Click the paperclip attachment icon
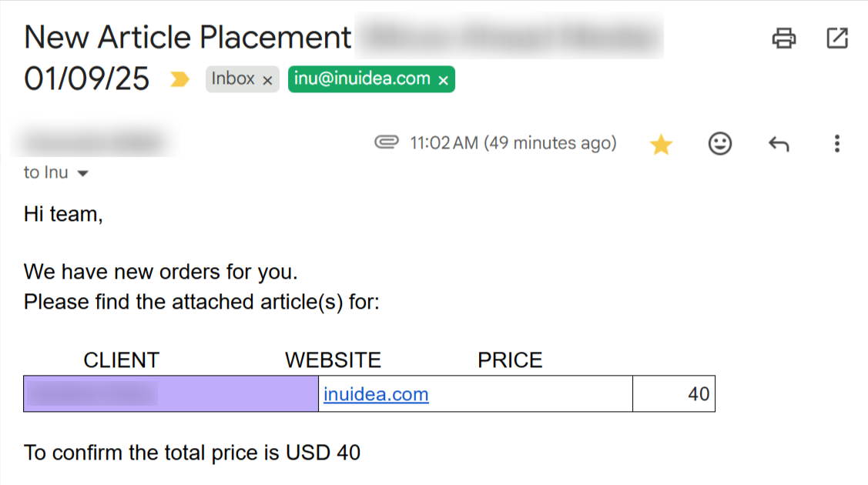868x485 pixels. point(386,143)
